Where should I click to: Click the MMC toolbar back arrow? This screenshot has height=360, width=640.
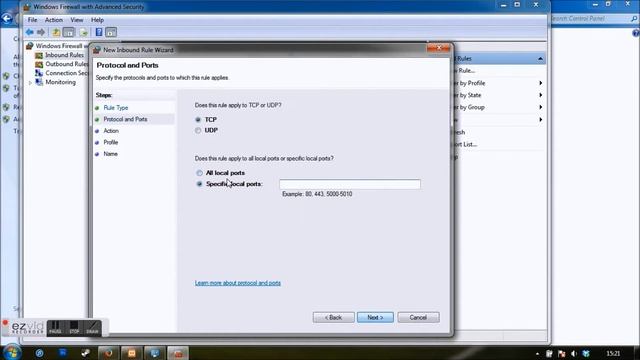(x=29, y=32)
